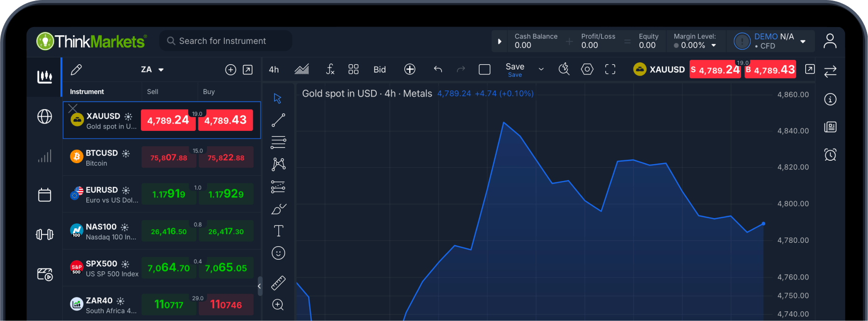Open the economic calendar sidebar icon

click(x=44, y=195)
